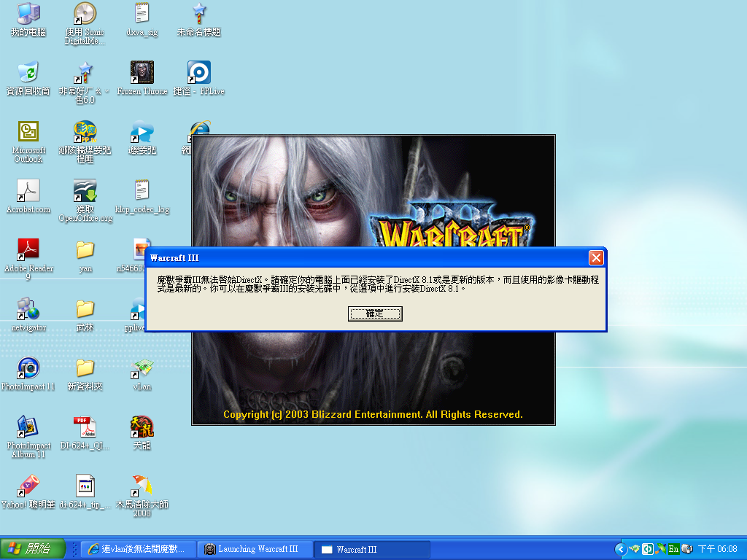Click the 確定 button in Warcraft III dialog

tap(375, 314)
